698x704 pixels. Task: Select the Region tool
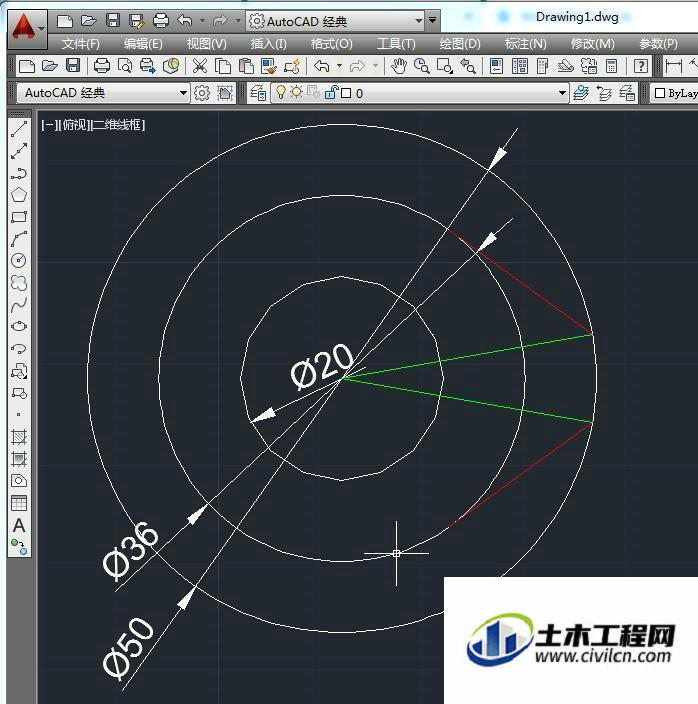click(19, 481)
